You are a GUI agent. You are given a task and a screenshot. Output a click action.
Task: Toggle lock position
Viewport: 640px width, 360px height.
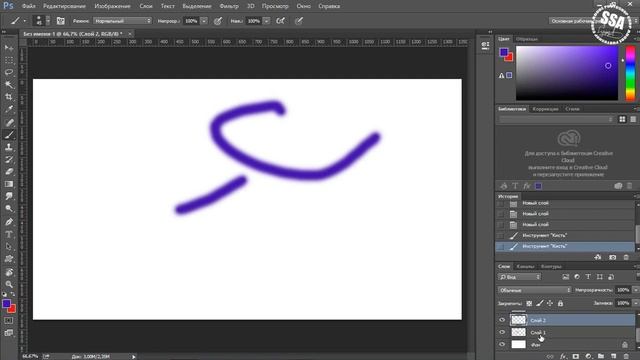coord(550,303)
